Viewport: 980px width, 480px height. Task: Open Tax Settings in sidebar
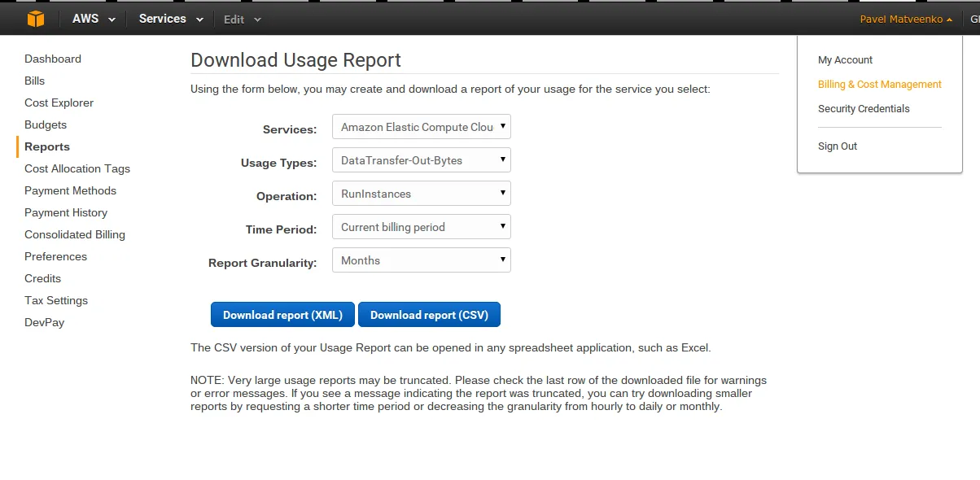pos(56,300)
